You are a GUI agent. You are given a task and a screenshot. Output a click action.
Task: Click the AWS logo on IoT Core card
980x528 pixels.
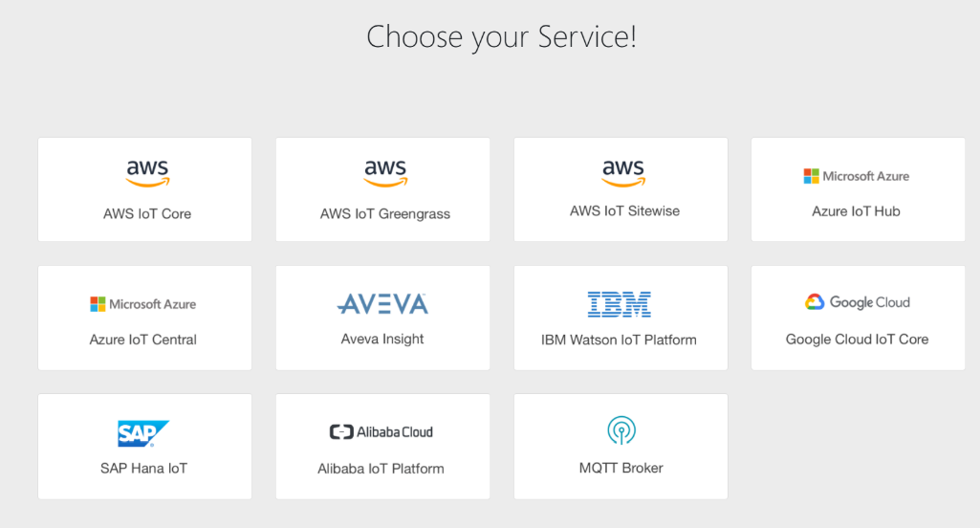pos(147,174)
